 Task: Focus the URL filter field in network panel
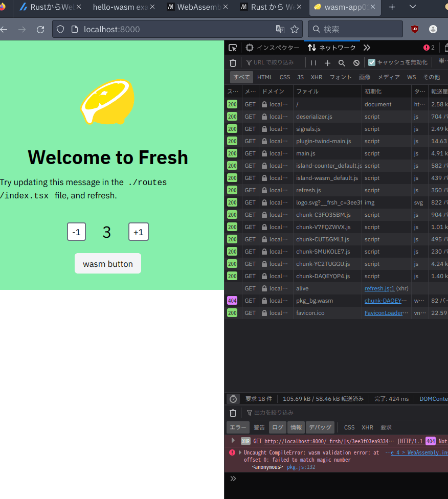coord(273,63)
